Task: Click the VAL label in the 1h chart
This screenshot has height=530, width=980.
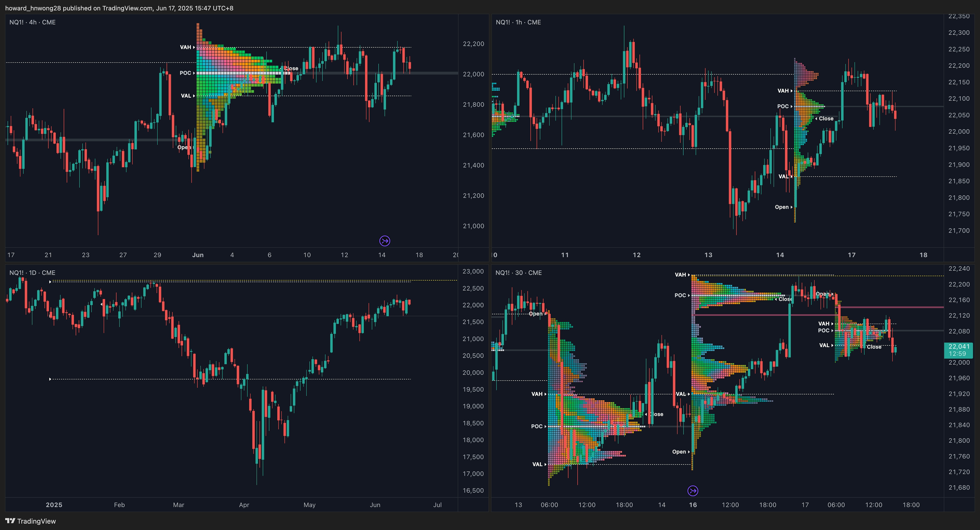Action: [x=785, y=177]
